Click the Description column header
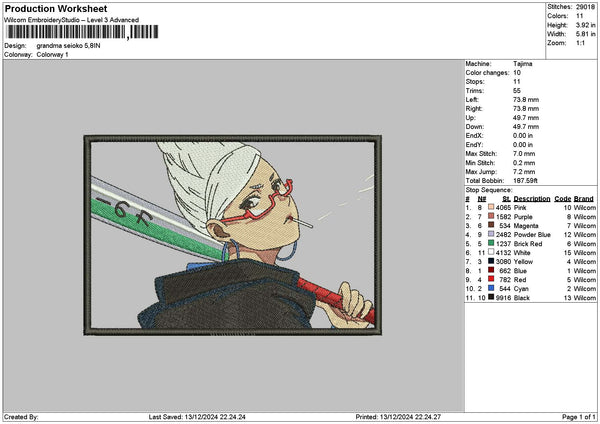The height and width of the screenshot is (424, 600). pos(532,199)
